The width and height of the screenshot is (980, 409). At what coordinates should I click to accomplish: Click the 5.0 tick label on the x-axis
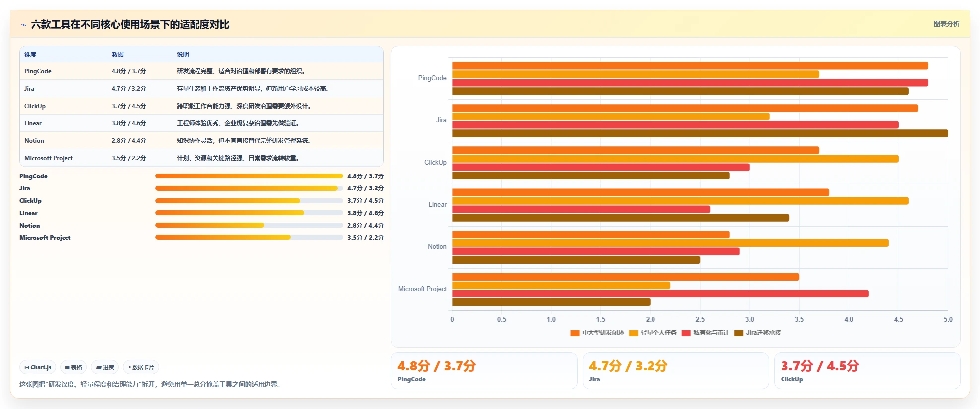pyautogui.click(x=948, y=320)
